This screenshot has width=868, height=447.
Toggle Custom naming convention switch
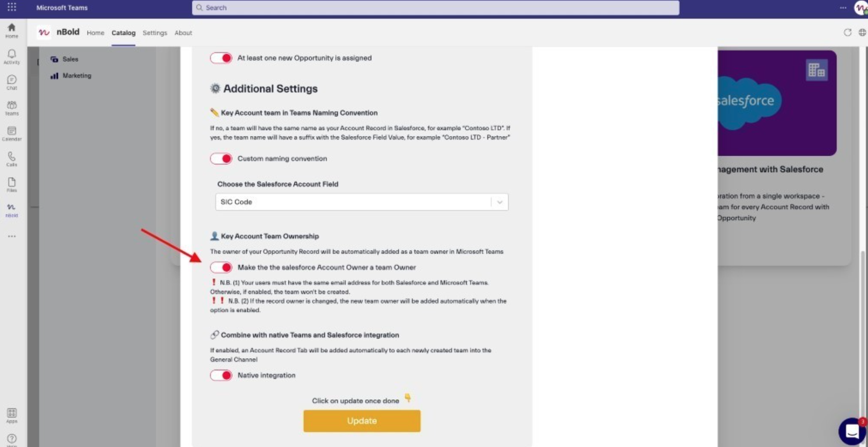221,159
